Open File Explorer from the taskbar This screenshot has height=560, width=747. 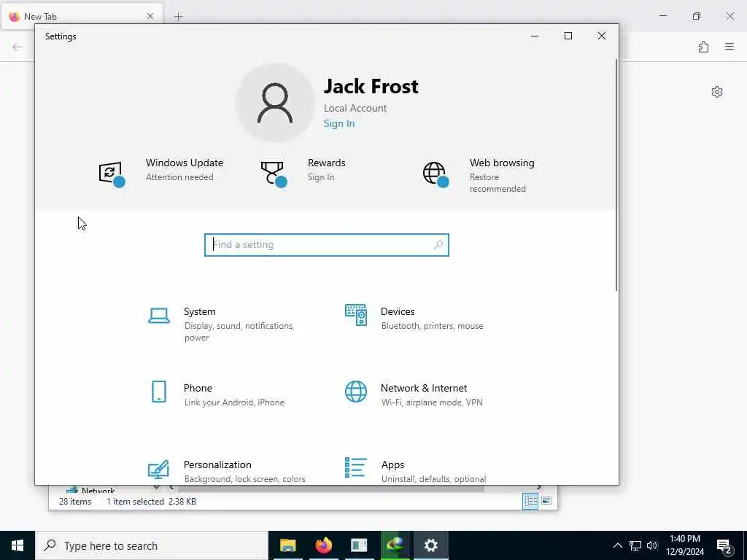pyautogui.click(x=287, y=545)
